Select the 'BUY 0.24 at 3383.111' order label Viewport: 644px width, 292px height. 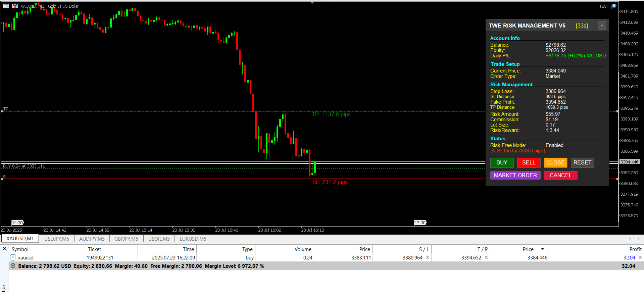pos(23,166)
